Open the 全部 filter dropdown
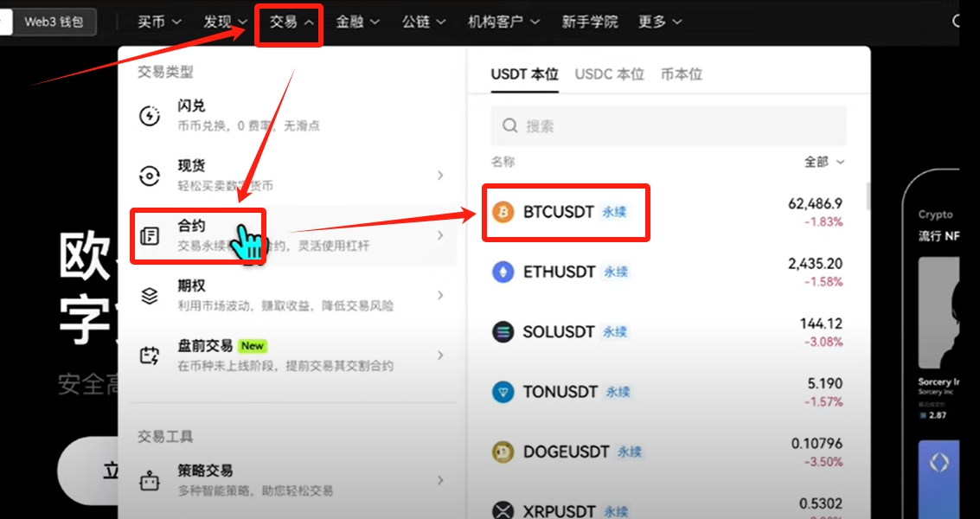This screenshot has width=980, height=519. (x=823, y=162)
